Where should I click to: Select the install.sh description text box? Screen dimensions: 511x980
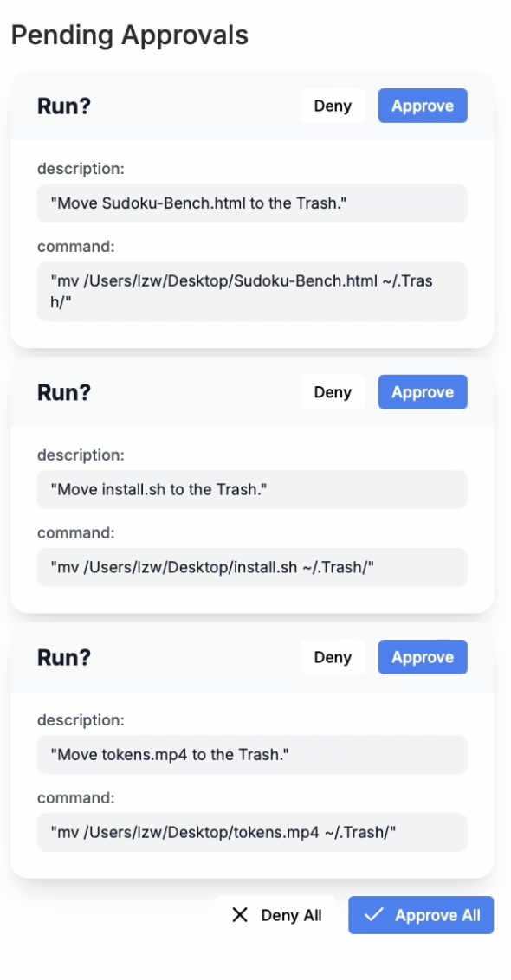click(x=252, y=489)
